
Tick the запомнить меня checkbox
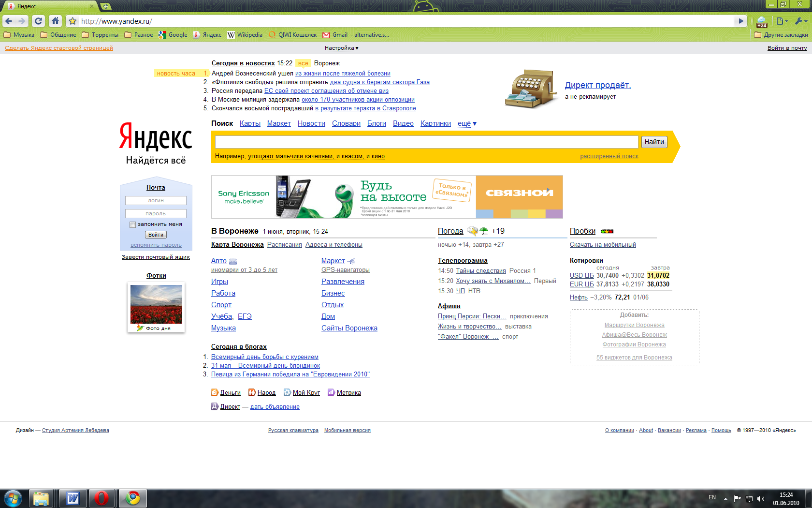[132, 224]
